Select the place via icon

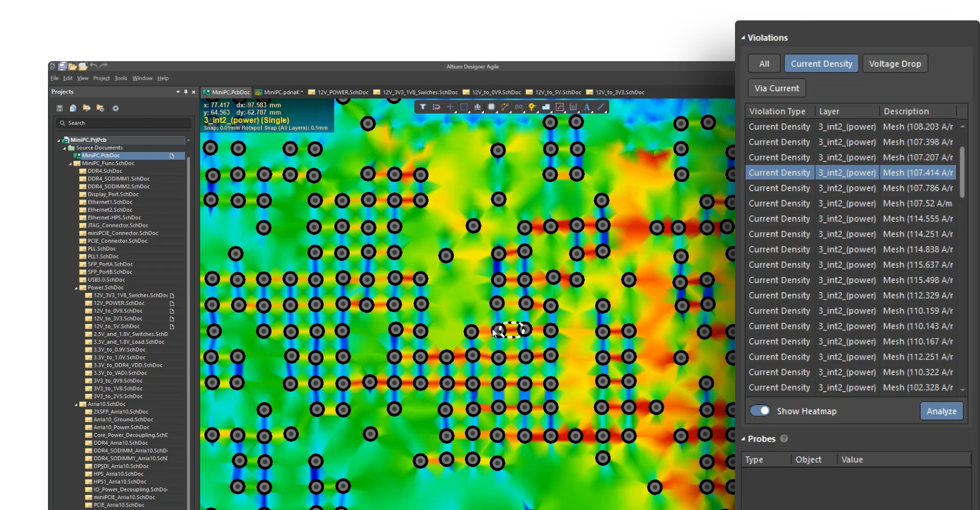coord(532,107)
